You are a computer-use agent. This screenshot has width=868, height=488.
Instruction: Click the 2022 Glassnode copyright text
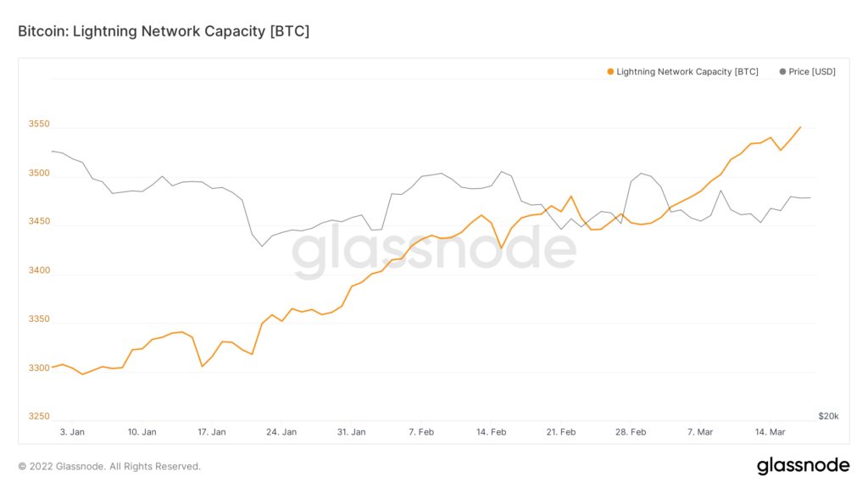109,466
